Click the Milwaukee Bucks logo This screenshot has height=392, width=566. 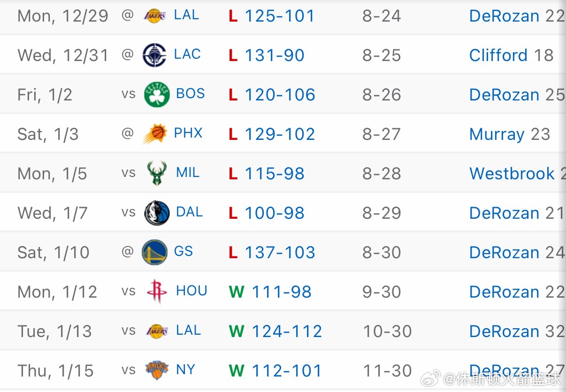[x=156, y=173]
